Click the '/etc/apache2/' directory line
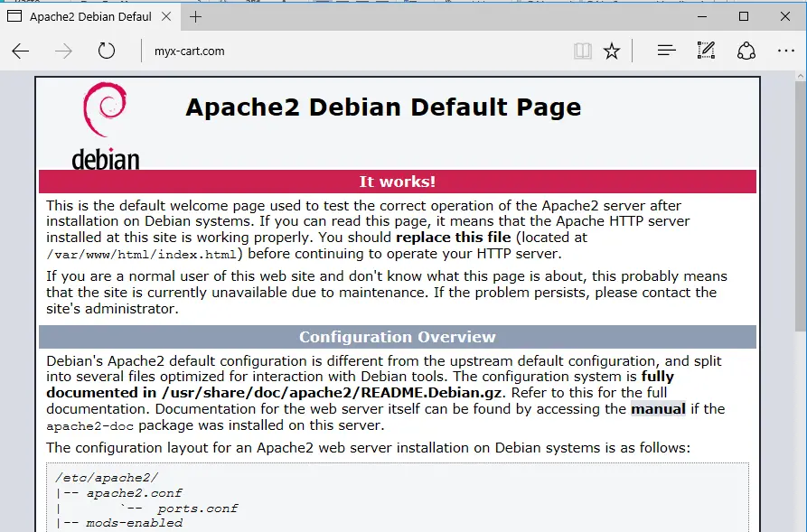Image resolution: width=807 pixels, height=532 pixels. point(107,478)
